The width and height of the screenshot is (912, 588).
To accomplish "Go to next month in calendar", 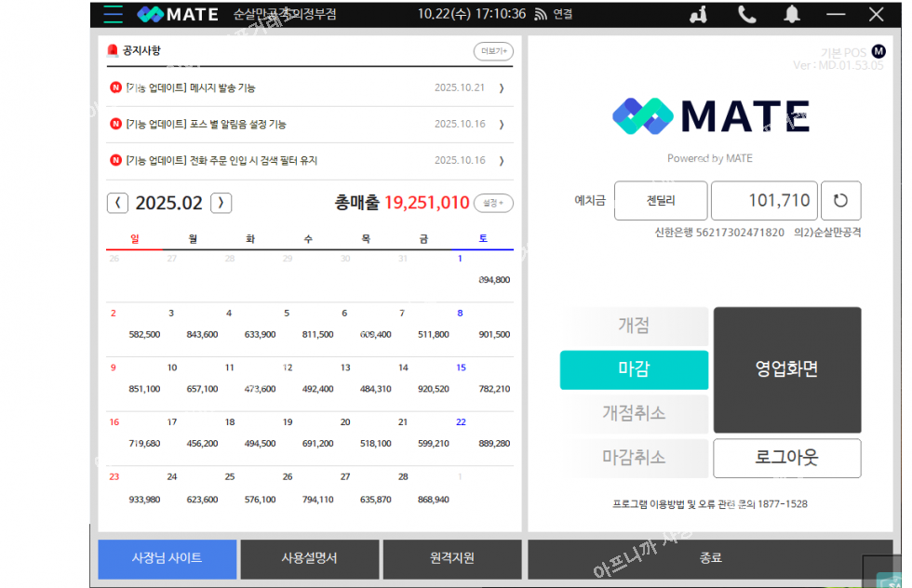I will 221,203.
